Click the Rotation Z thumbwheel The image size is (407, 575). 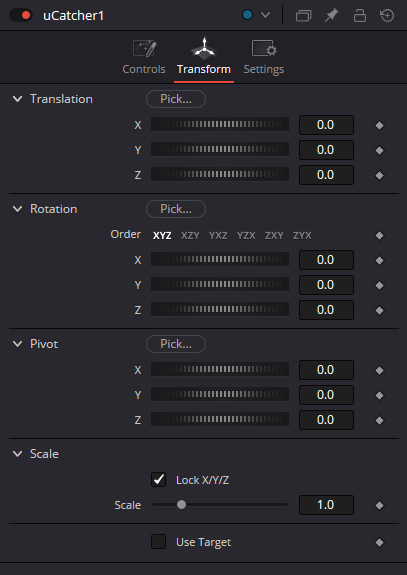pos(220,310)
